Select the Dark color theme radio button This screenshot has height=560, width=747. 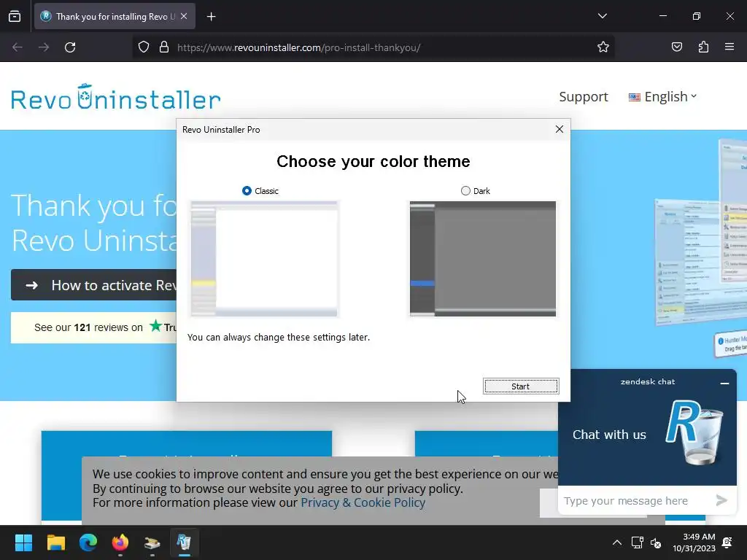pyautogui.click(x=465, y=191)
